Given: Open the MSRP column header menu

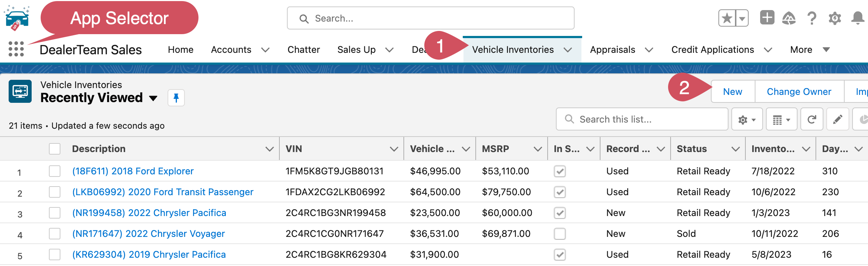Looking at the screenshot, I should point(538,149).
